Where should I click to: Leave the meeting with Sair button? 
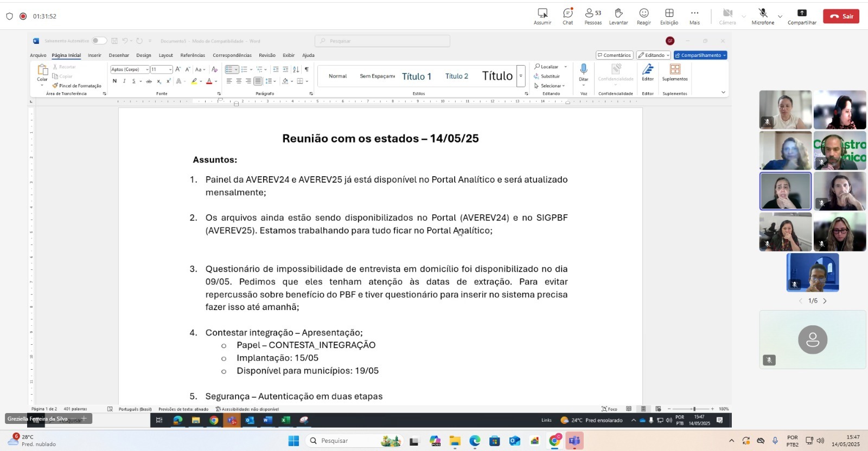841,16
